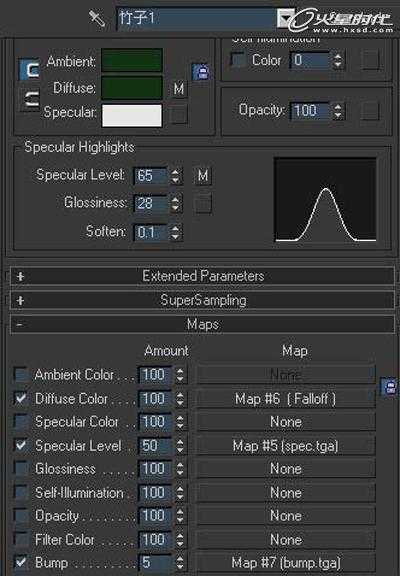
Task: Toggle Ambient-Diffuse color lock button
Action: 29,69
